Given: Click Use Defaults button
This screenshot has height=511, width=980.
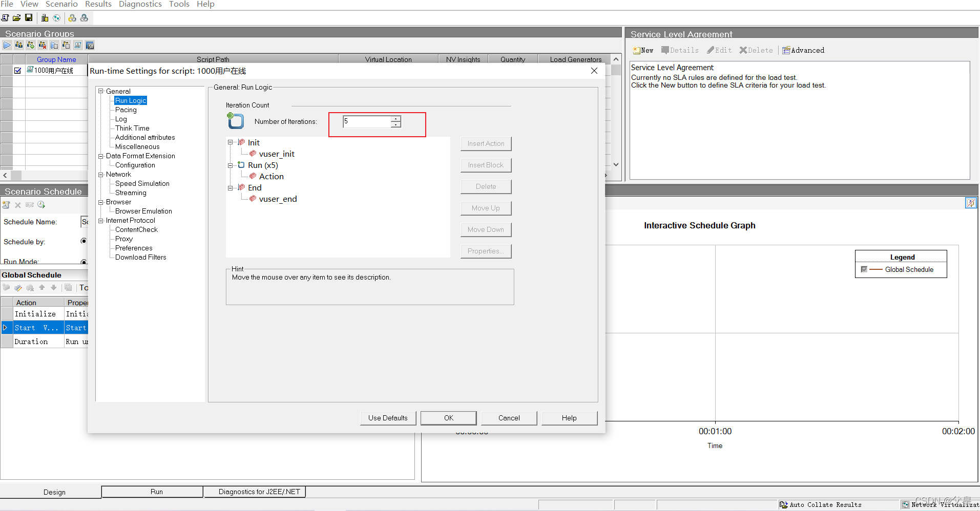Looking at the screenshot, I should click(388, 418).
